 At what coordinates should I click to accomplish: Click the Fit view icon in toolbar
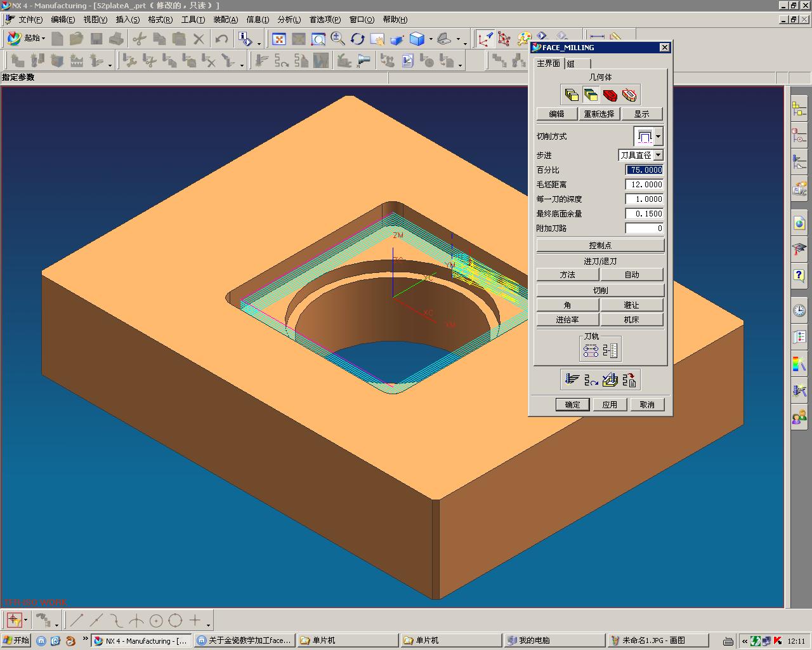(x=279, y=39)
